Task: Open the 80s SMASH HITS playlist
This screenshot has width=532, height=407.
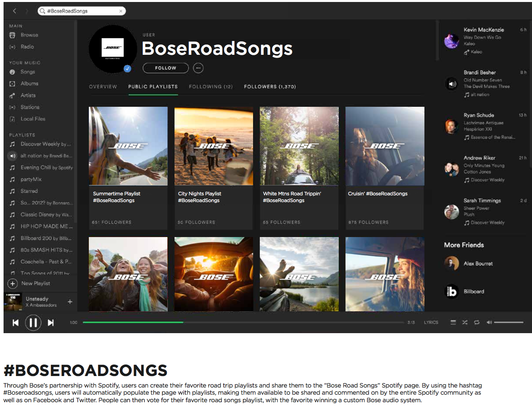Action: coord(46,250)
